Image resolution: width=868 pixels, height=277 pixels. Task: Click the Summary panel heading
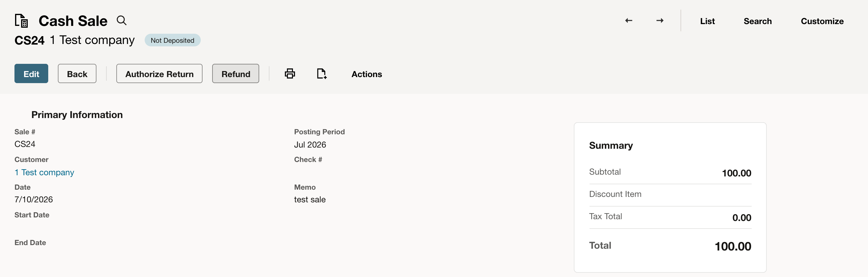click(x=611, y=145)
